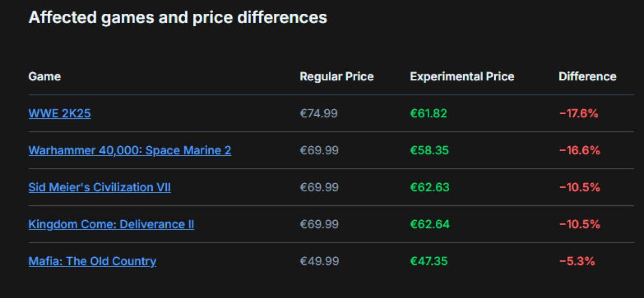
Task: Open the Mafia: The Old Country link
Action: point(92,262)
